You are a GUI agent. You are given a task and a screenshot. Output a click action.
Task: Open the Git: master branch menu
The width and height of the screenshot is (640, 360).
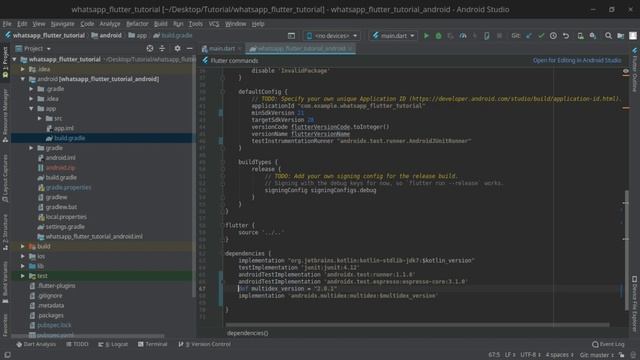click(597, 355)
